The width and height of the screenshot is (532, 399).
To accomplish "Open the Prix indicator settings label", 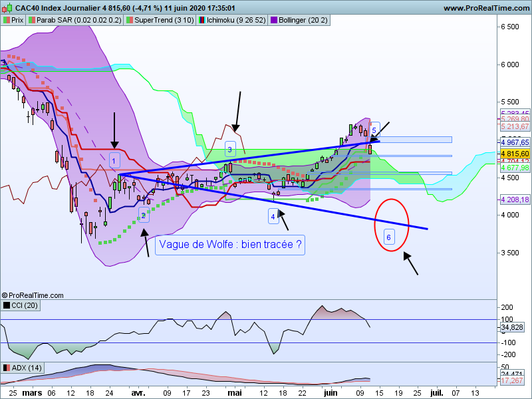I will click(x=13, y=20).
